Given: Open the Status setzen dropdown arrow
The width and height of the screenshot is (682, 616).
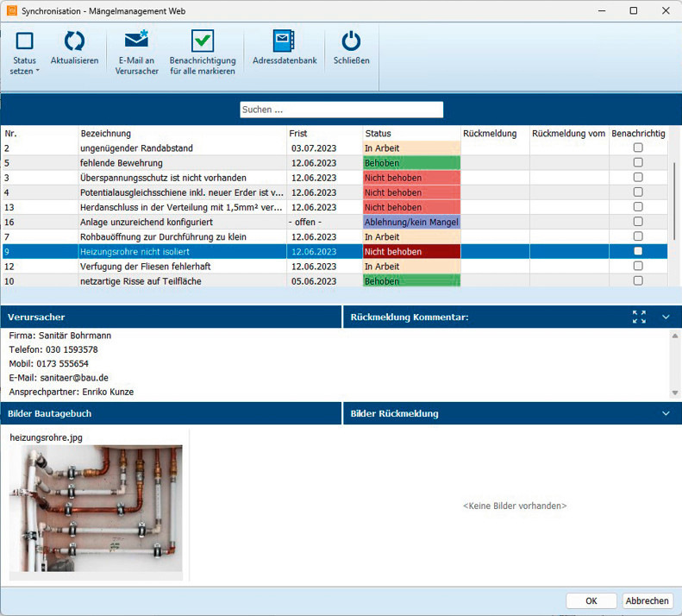Looking at the screenshot, I should (37, 71).
